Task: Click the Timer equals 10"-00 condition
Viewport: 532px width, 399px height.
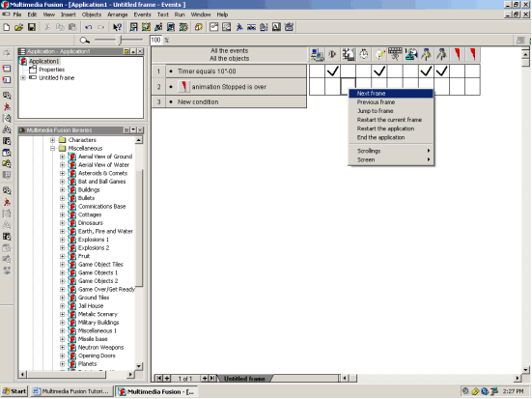Action: 237,71
